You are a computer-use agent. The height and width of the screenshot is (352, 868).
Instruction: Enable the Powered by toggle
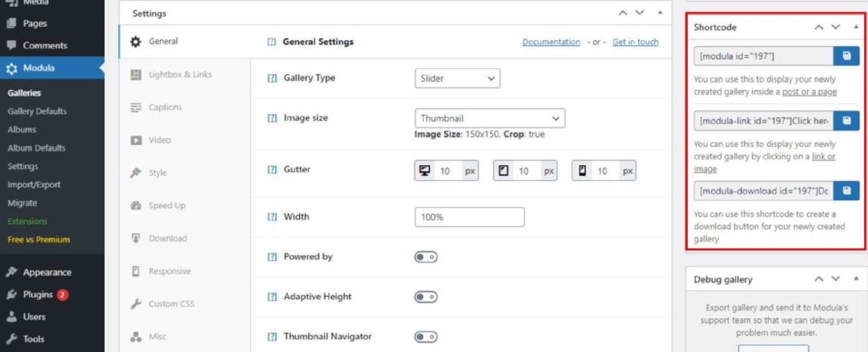[x=425, y=257]
